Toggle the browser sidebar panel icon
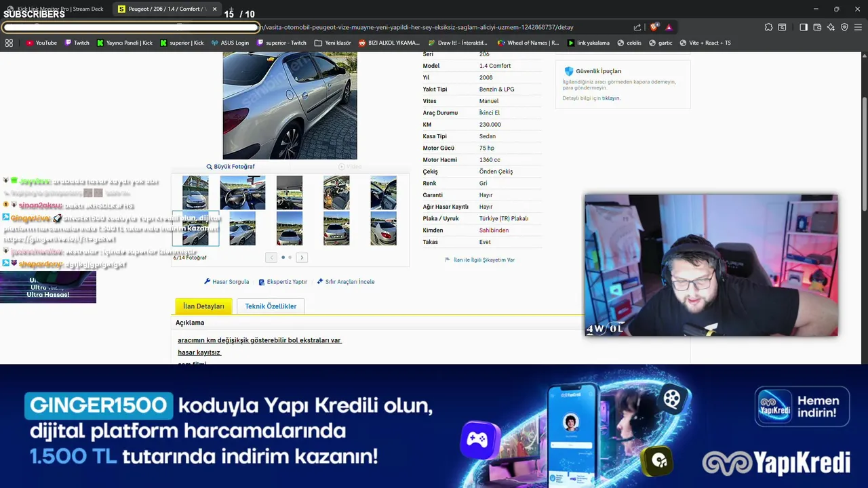The width and height of the screenshot is (868, 488). [804, 27]
